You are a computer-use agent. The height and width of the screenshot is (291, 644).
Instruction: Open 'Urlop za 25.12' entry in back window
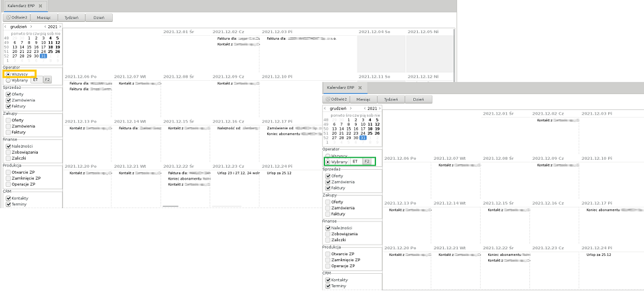click(x=279, y=173)
